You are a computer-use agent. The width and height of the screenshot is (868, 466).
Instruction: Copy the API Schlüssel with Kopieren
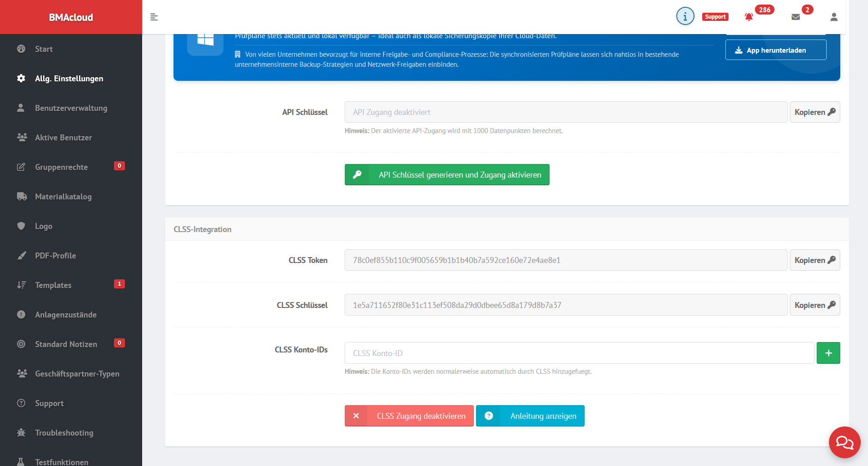(815, 112)
